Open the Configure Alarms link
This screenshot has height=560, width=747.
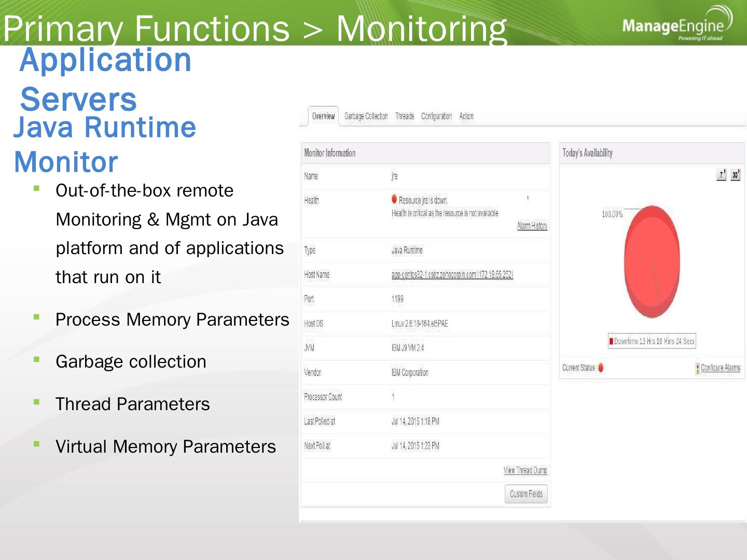point(721,368)
